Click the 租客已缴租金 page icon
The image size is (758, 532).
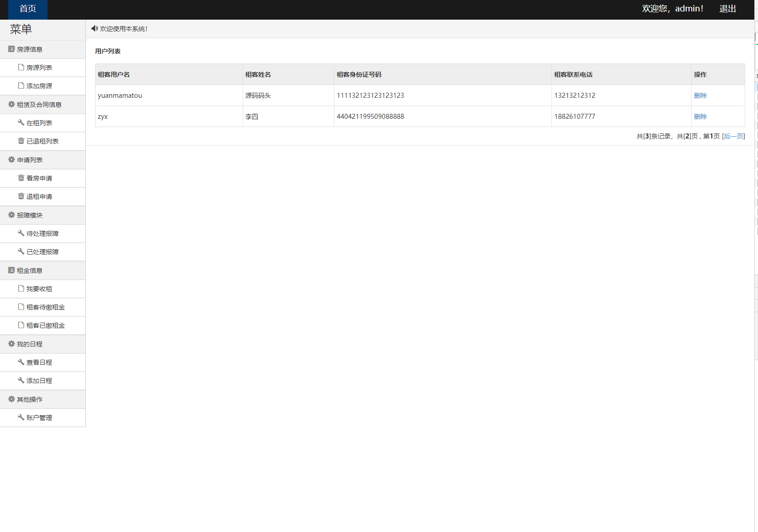(x=21, y=325)
